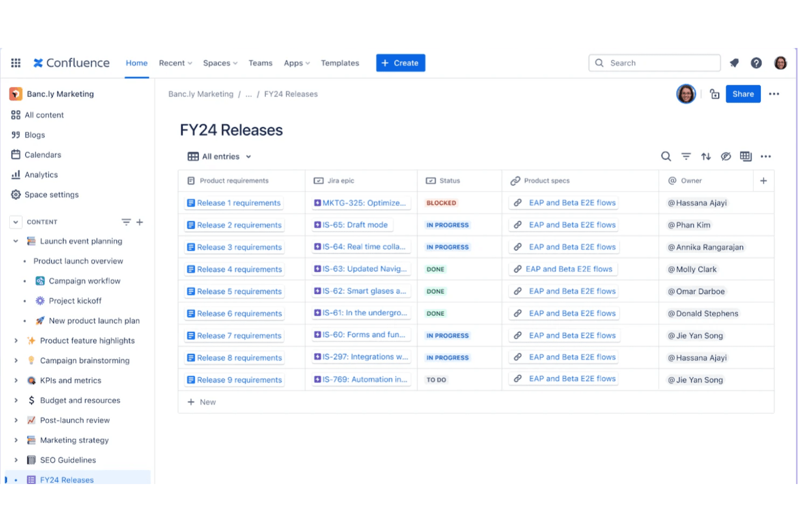Viewport: 798px width, 532px height.
Task: Click the Create button
Action: pos(401,63)
